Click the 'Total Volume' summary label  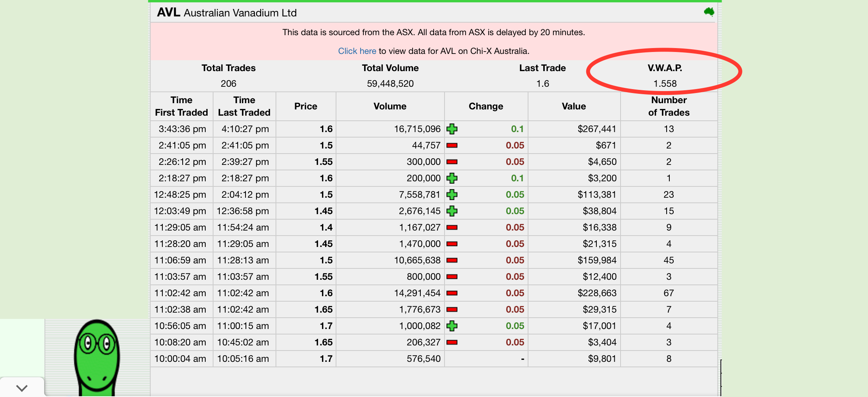390,68
